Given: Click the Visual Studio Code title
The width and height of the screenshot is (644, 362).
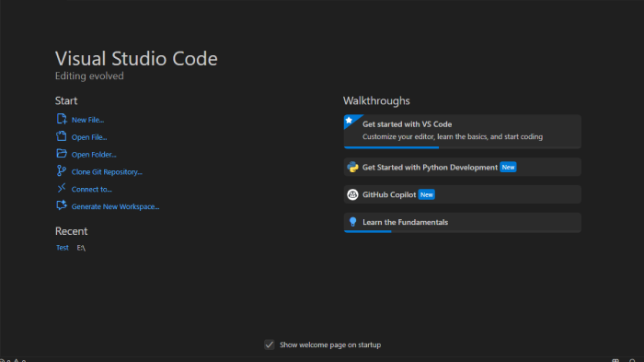Looking at the screenshot, I should tap(136, 58).
